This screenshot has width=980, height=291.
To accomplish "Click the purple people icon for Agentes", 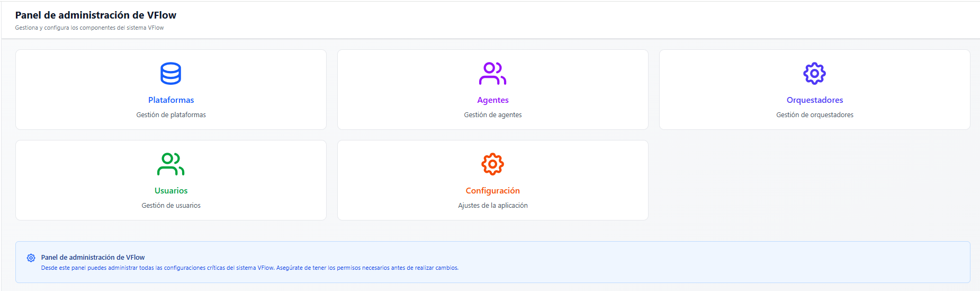I will (x=492, y=74).
